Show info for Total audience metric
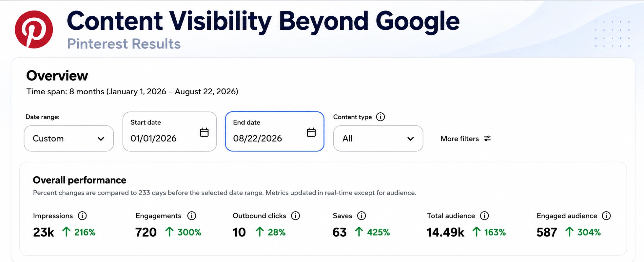The width and height of the screenshot is (644, 262). [484, 216]
